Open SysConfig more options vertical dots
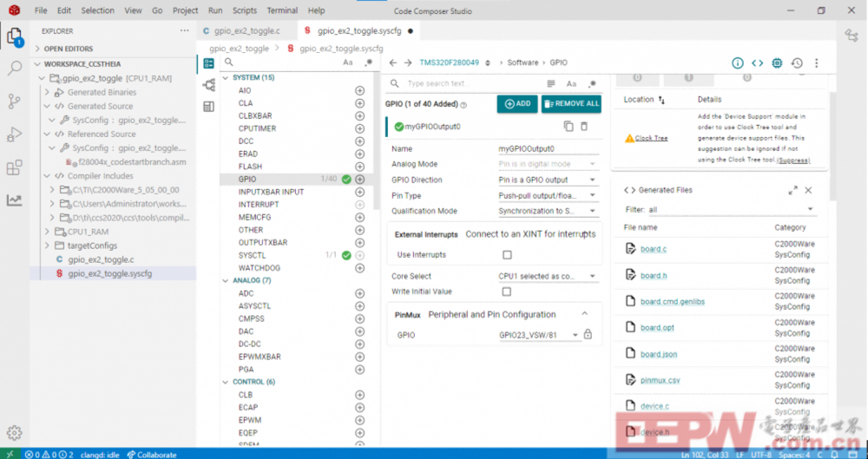868x459 pixels. tap(817, 63)
